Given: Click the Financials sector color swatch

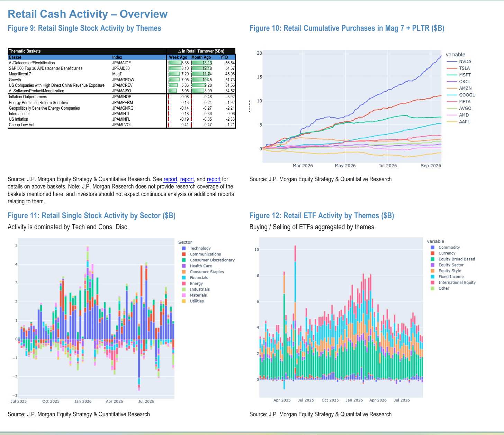Looking at the screenshot, I should (184, 278).
